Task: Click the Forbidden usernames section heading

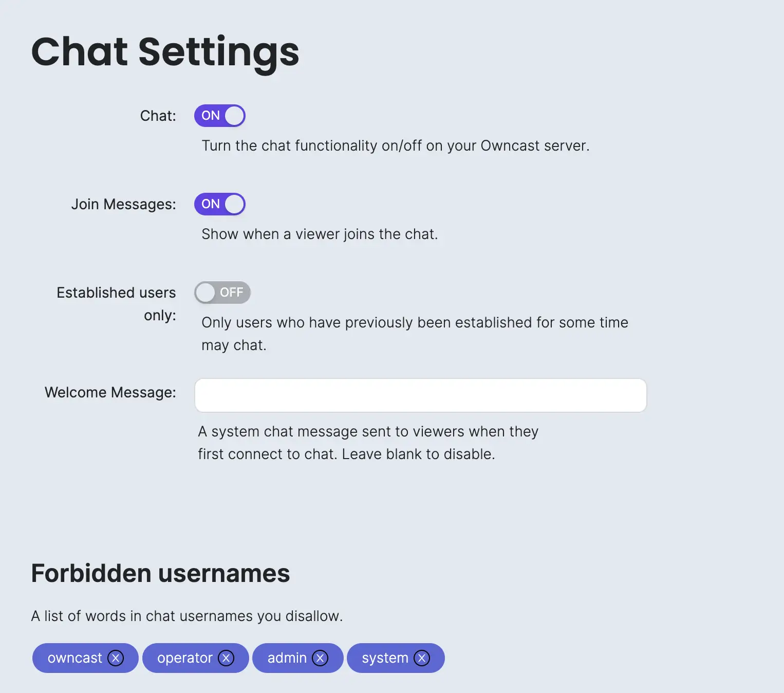Action: click(160, 573)
